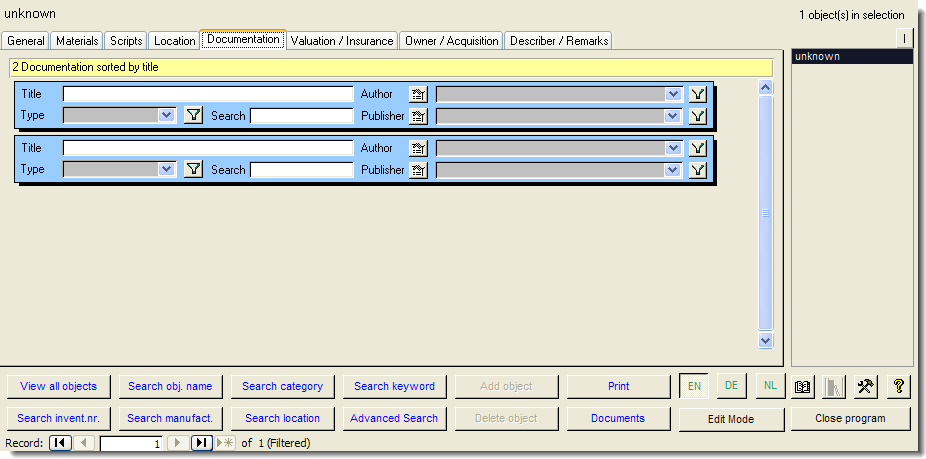Click the filter icon next to first Type dropdown
The height and width of the screenshot is (459, 926).
coord(194,116)
